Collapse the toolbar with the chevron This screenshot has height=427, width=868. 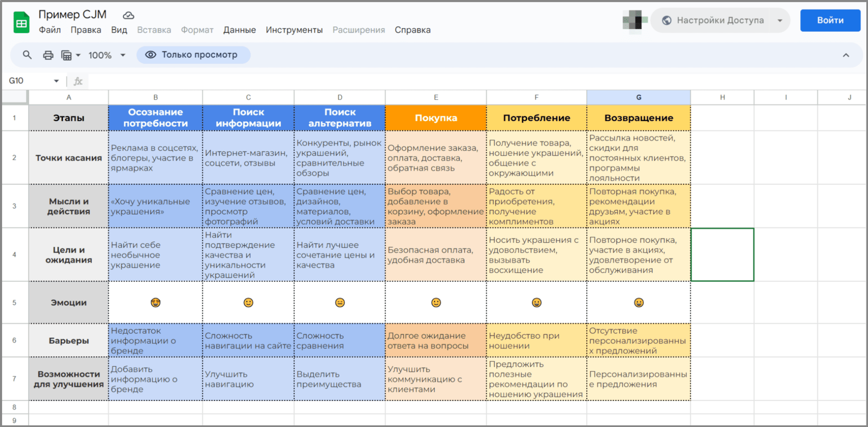click(846, 55)
